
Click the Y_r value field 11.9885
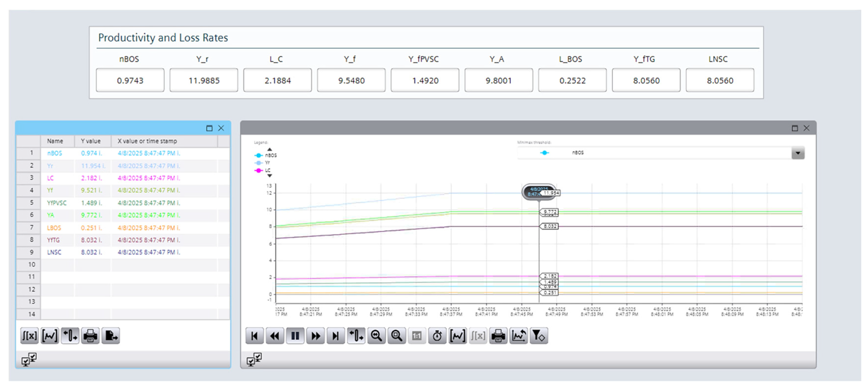(204, 80)
